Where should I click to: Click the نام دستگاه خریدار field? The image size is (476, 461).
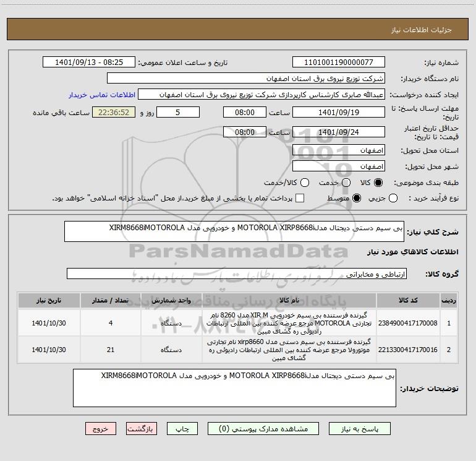pos(246,79)
